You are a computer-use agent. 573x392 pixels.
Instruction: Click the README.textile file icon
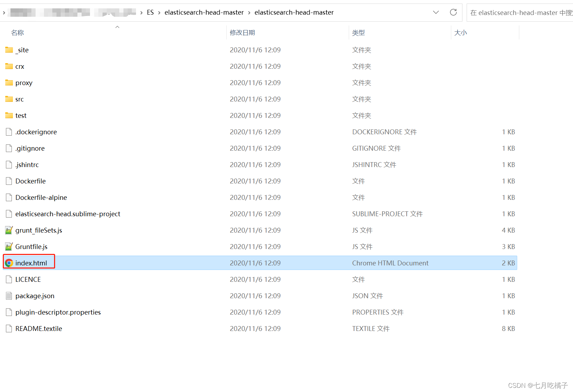9,329
